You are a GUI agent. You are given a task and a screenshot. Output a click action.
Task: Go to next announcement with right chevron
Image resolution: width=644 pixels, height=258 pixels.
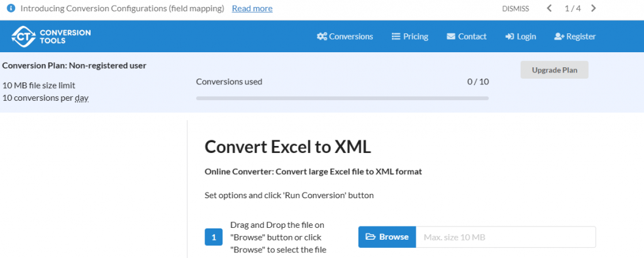(594, 9)
